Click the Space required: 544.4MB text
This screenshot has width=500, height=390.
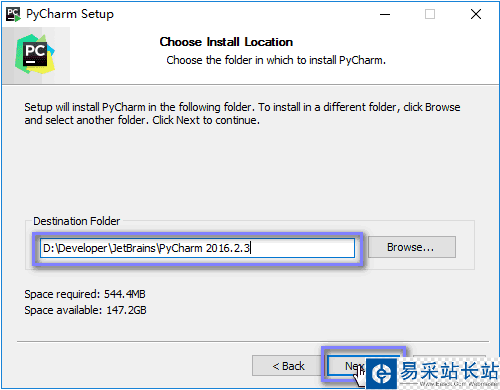coord(85,294)
